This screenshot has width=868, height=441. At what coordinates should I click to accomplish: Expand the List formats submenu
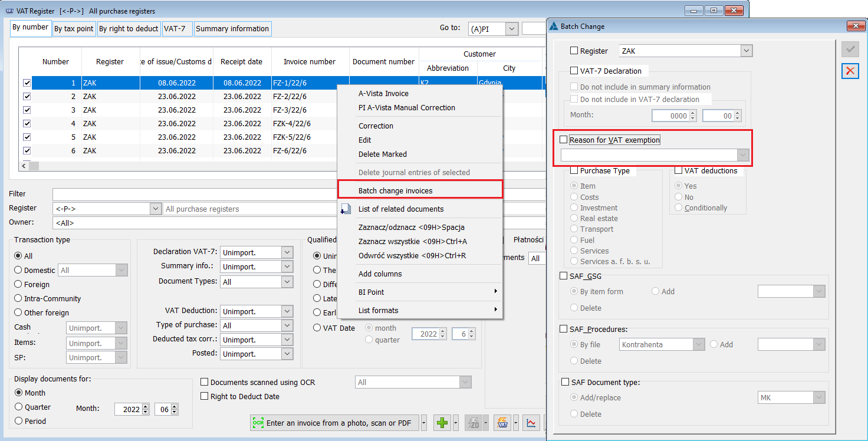coord(420,310)
